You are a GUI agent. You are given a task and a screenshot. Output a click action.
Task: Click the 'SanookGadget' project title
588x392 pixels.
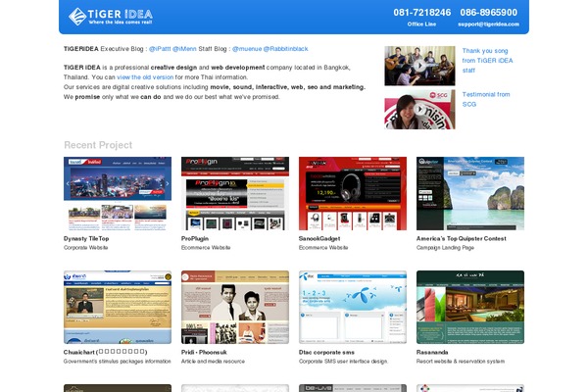click(319, 238)
